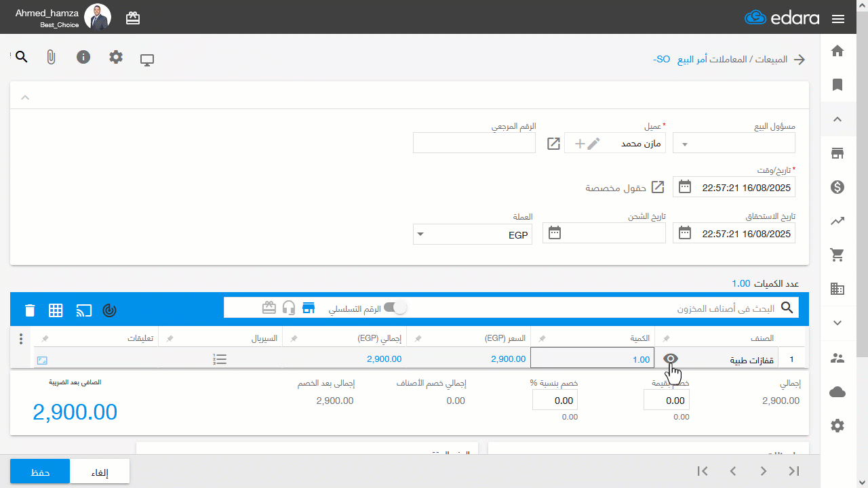Click the reference number input field
This screenshot has height=488, width=868.
click(x=474, y=143)
